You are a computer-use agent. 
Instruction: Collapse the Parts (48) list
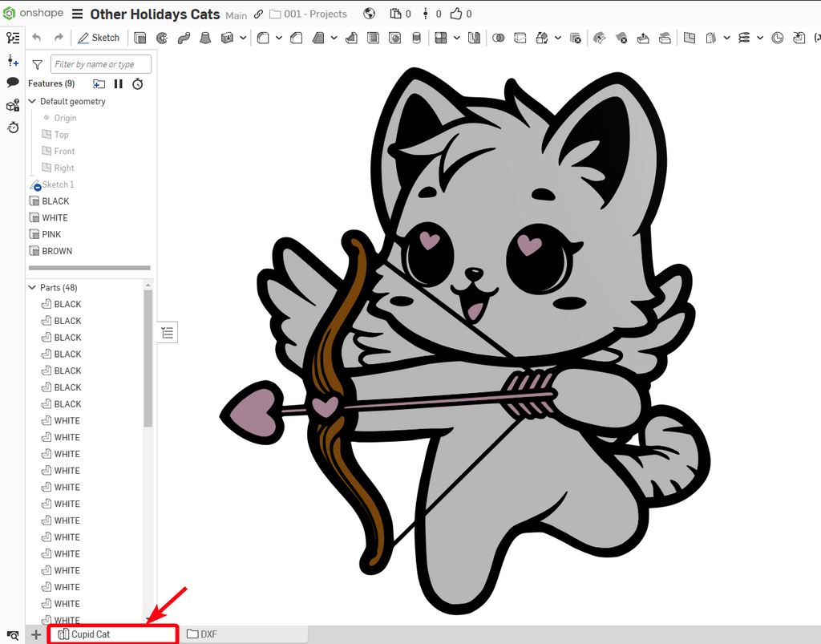tap(32, 287)
